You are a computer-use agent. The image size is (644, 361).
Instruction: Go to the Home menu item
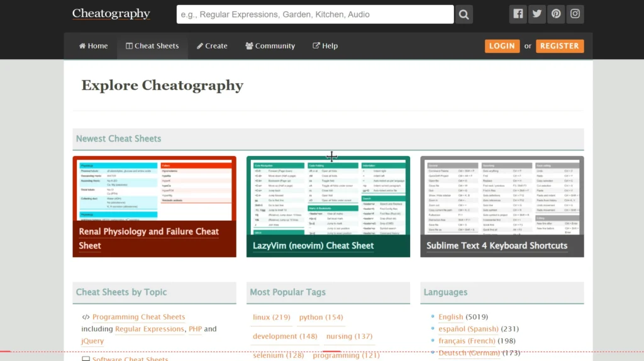[93, 46]
